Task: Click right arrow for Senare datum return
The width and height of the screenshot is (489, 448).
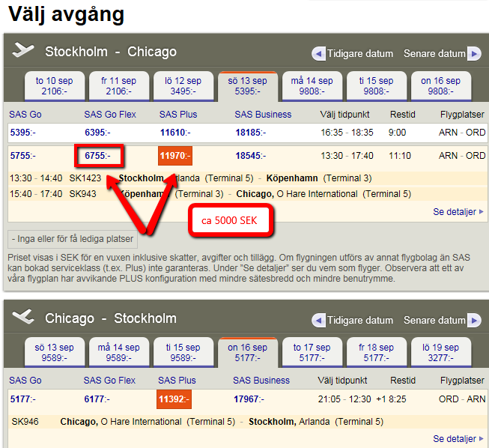Action: click(474, 321)
